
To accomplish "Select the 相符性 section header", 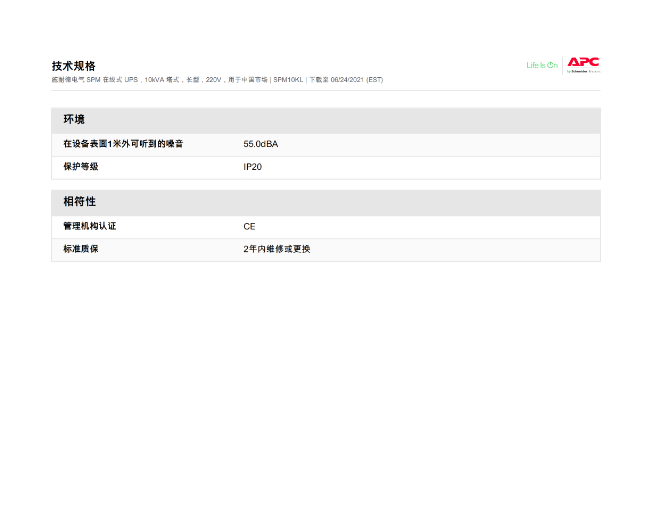I will coord(79,202).
